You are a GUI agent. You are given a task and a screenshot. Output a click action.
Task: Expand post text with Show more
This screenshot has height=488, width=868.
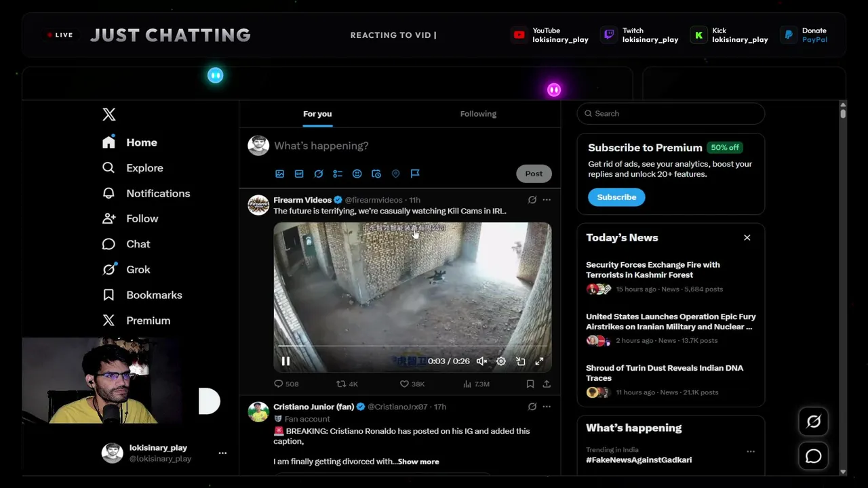tap(418, 462)
